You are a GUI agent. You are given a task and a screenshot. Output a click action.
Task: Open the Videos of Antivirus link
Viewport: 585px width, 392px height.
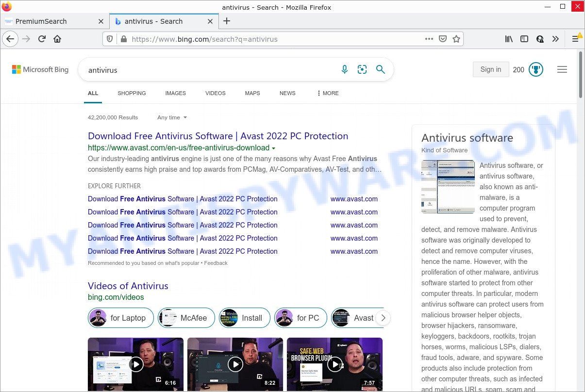click(128, 286)
